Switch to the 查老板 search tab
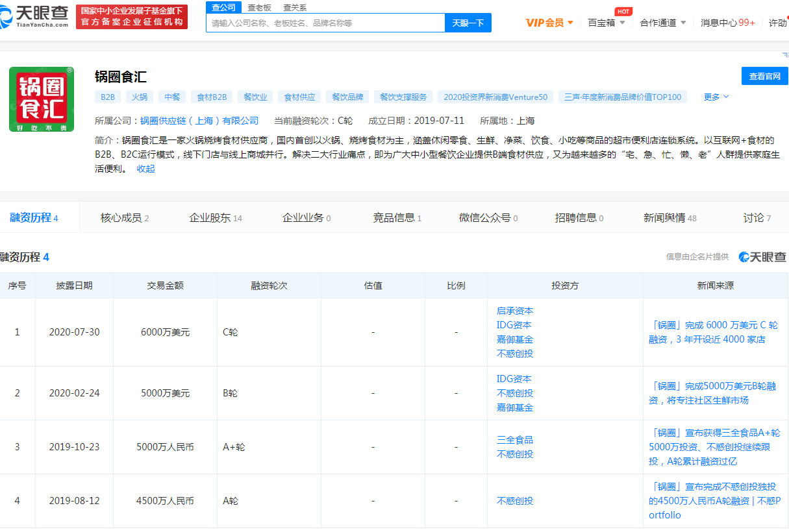789x532 pixels. (x=259, y=7)
